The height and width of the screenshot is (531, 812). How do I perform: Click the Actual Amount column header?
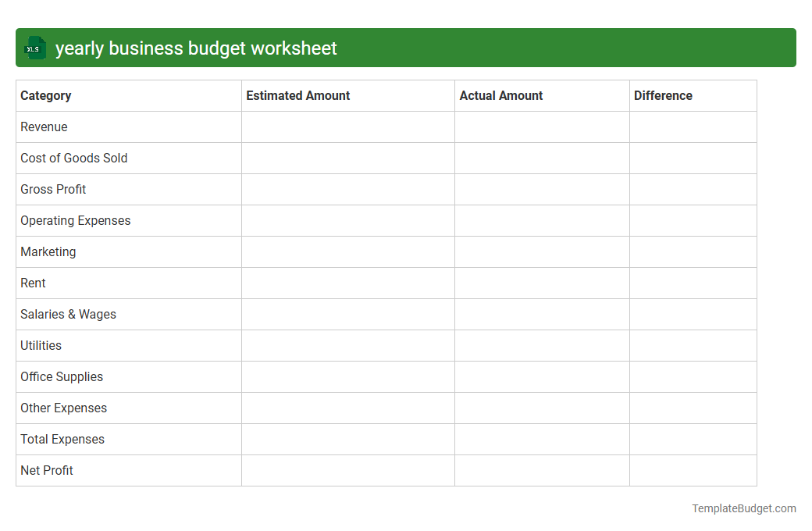500,95
